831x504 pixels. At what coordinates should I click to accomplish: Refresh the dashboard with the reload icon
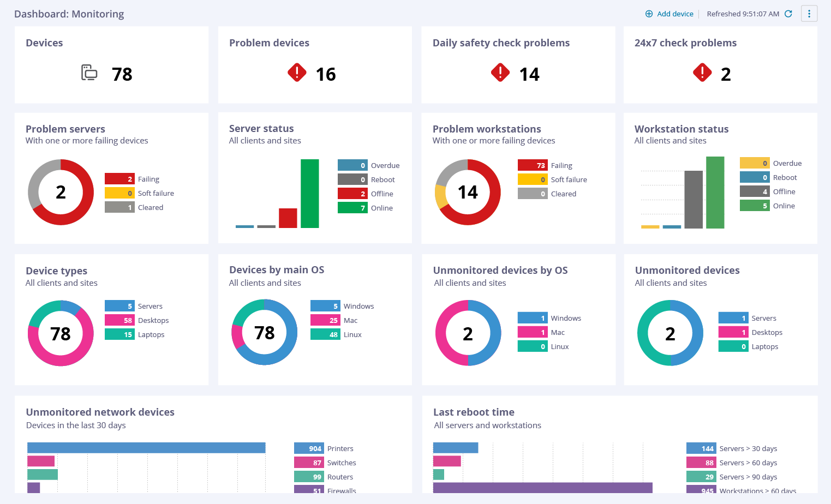coord(788,14)
